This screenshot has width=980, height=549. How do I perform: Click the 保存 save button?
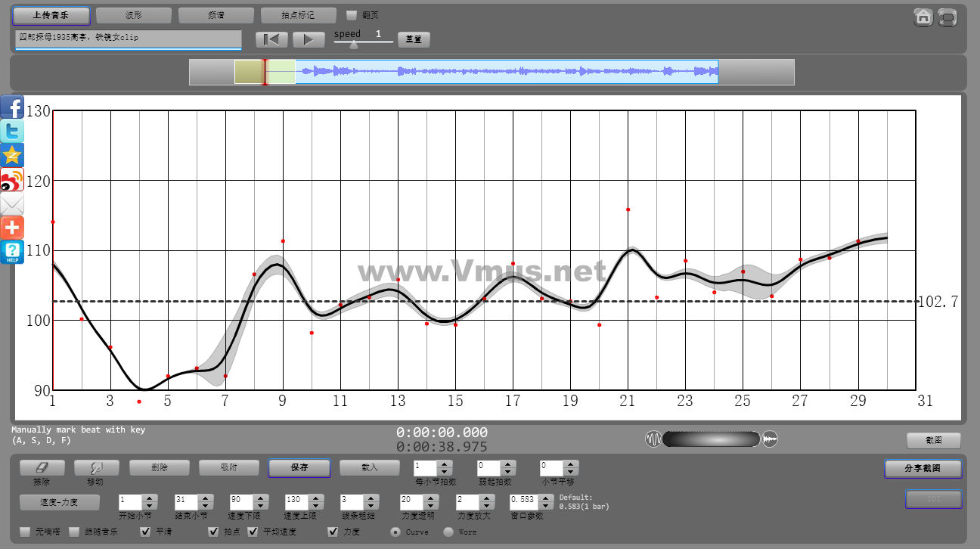coord(299,468)
